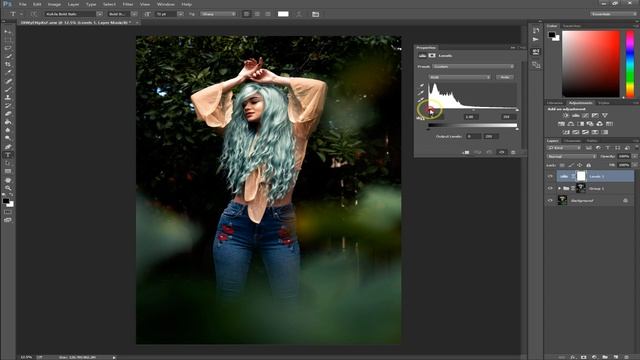Add a Vibrance adjustment
The height and width of the screenshot is (360, 640).
coord(605,116)
